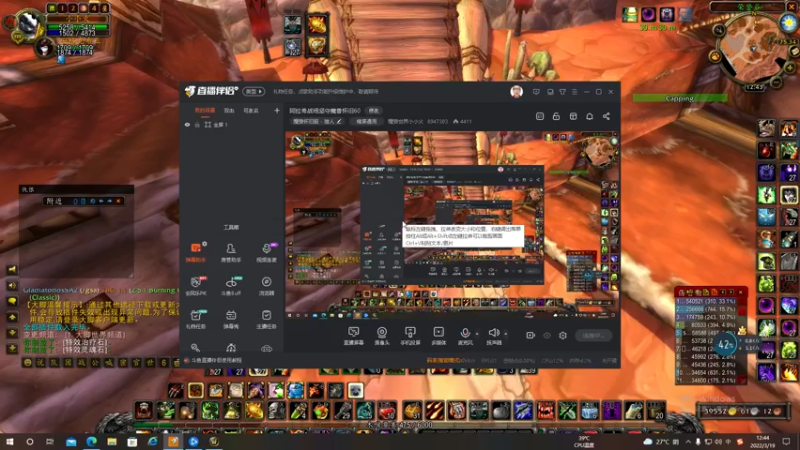Open the 房管助手 tool
This screenshot has height=450, width=800.
231,252
